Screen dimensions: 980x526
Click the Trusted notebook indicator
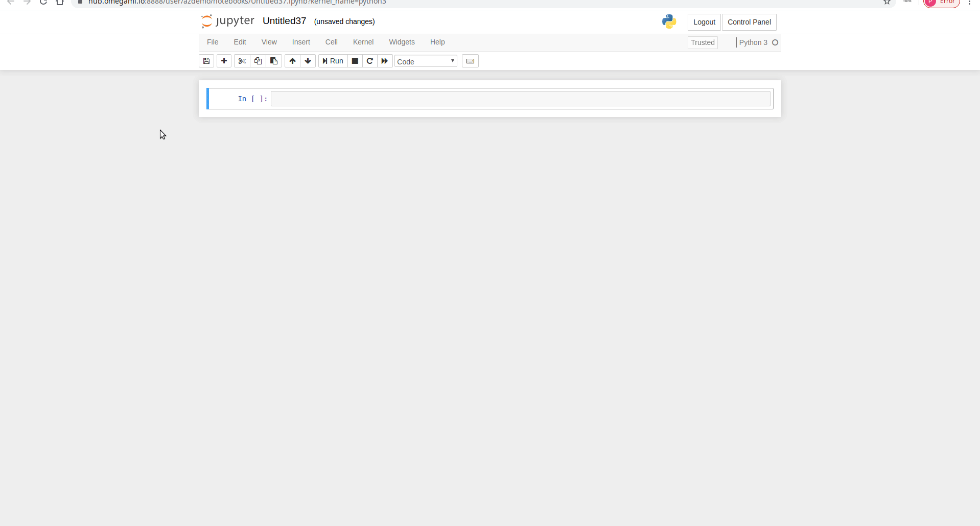pos(703,42)
